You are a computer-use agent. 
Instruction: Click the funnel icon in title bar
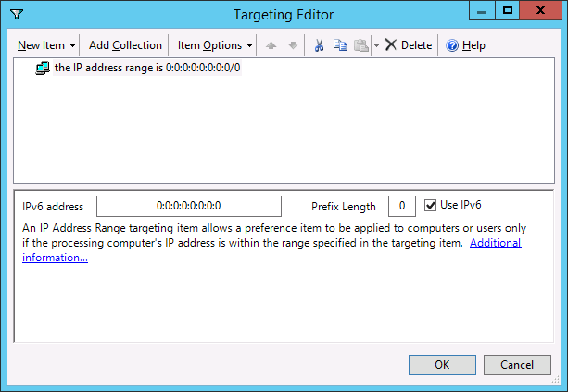pos(15,13)
